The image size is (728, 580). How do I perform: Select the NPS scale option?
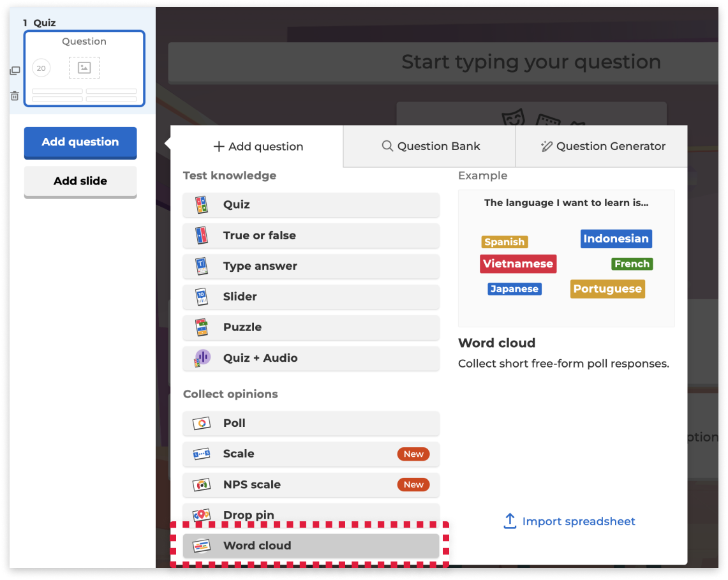pyautogui.click(x=311, y=484)
